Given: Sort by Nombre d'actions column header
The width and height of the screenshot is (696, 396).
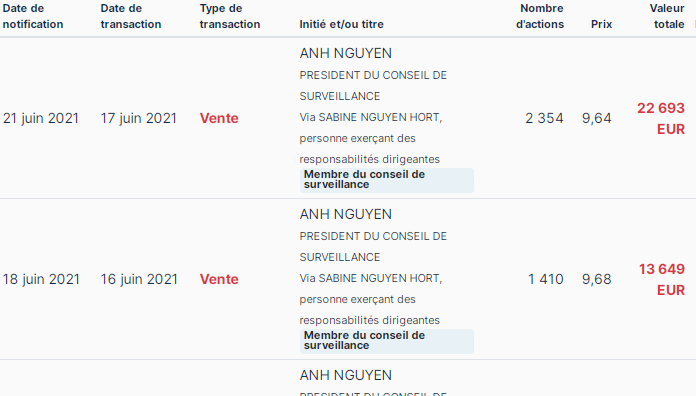Looking at the screenshot, I should [540, 16].
